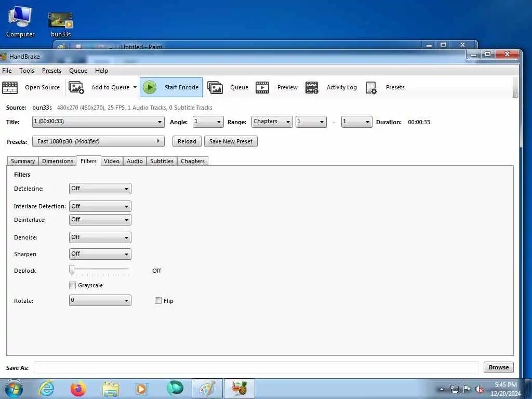Open the end chapter dropdown
Viewport: 532px width, 399px height.
[x=356, y=122]
